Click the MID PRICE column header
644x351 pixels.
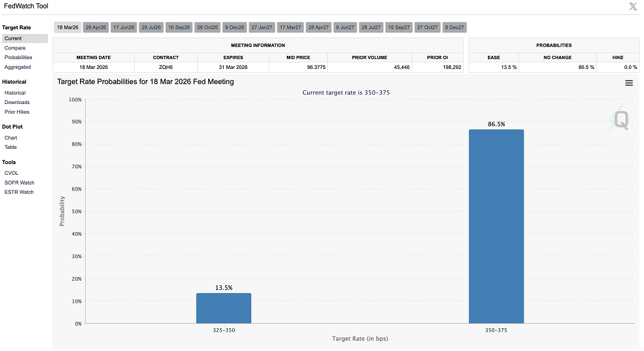click(298, 57)
